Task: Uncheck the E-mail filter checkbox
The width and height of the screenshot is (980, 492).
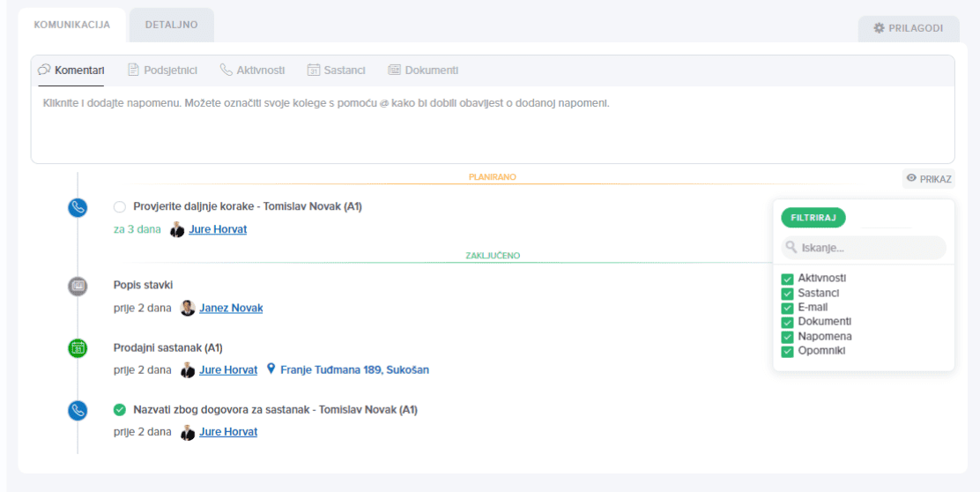Action: pos(787,309)
